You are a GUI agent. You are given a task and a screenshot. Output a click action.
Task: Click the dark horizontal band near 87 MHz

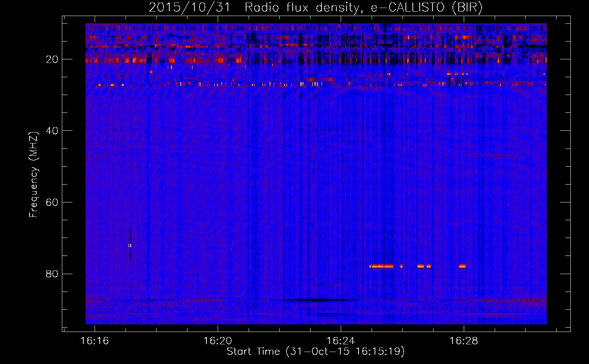(315, 300)
